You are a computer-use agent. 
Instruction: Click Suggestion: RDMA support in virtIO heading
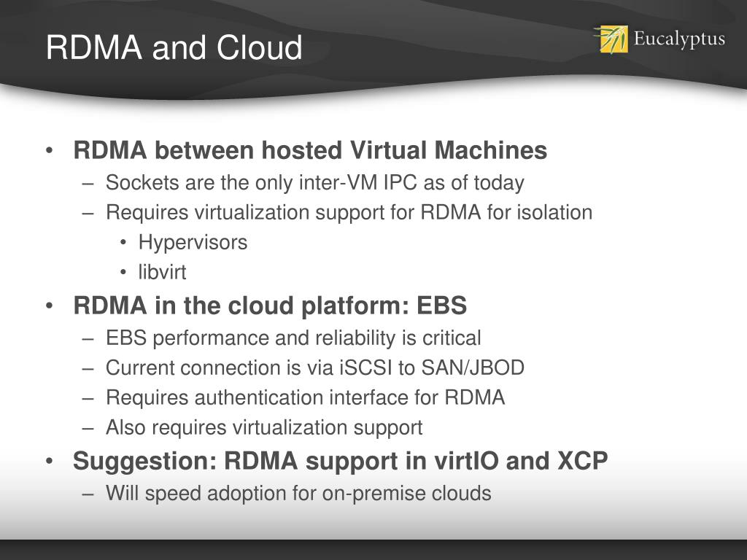click(x=340, y=461)
